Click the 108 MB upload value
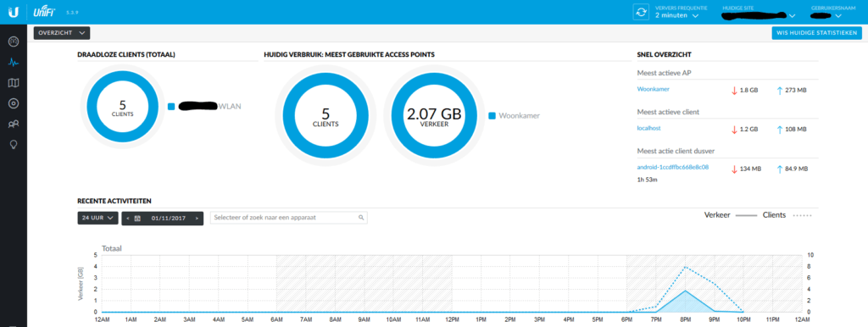Image resolution: width=868 pixels, height=327 pixels. point(796,130)
